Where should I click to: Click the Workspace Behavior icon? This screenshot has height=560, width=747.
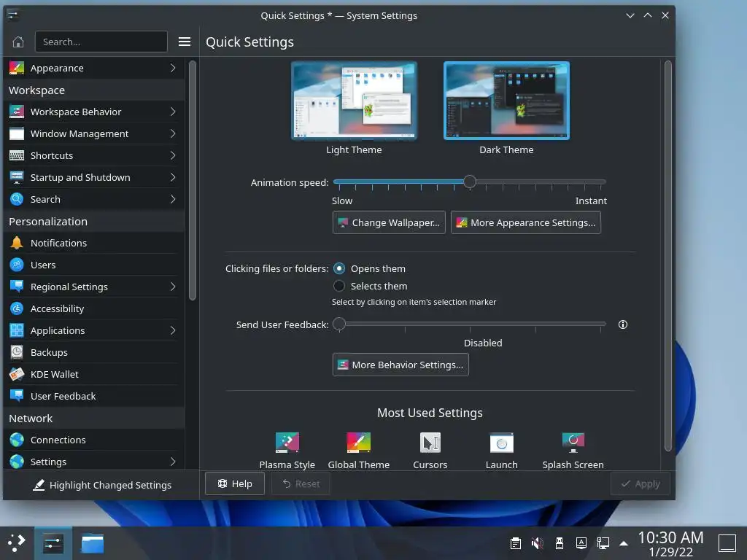click(x=17, y=112)
